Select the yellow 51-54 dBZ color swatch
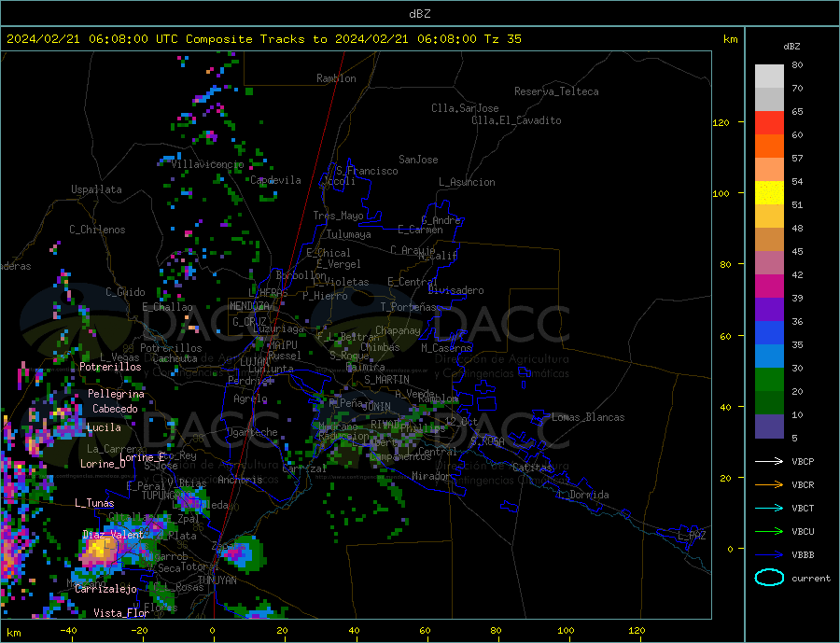Image resolution: width=840 pixels, height=643 pixels. (769, 193)
